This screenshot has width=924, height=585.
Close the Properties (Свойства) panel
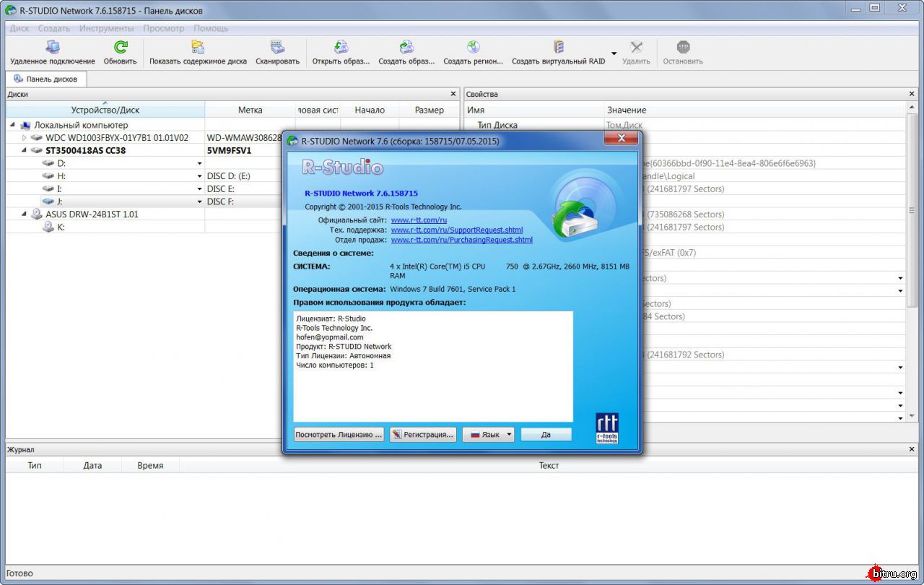click(x=912, y=94)
